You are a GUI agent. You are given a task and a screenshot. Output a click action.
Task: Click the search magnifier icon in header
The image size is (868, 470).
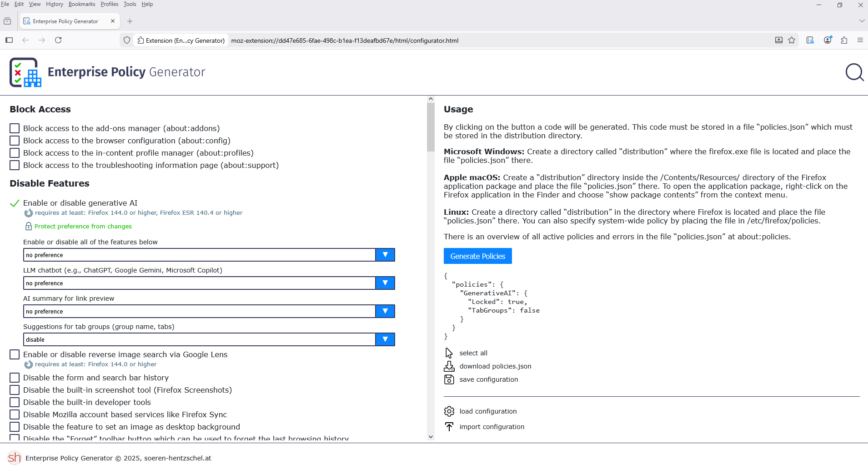click(x=854, y=72)
